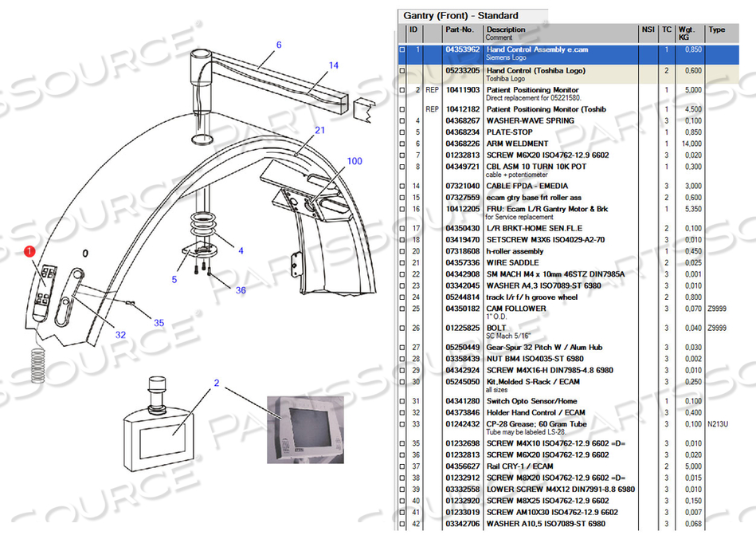This screenshot has width=756, height=539.
Task: Tick checkbox for Hand Control Assembly e.cam
Action: 402,49
